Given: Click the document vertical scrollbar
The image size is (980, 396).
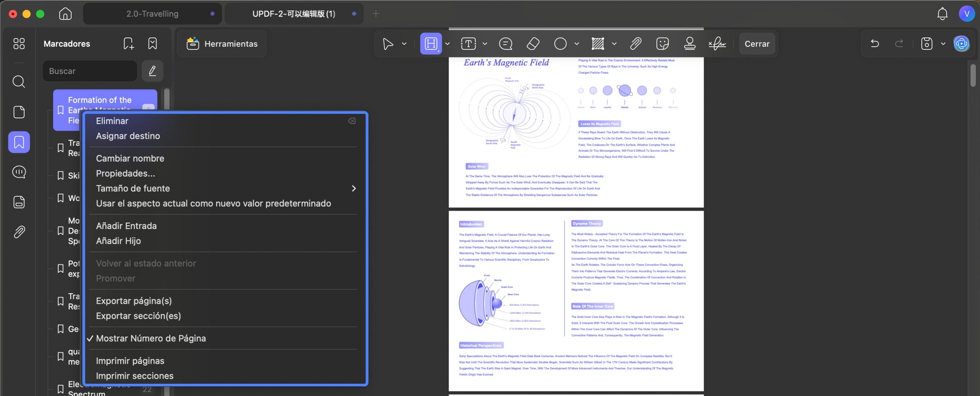Looking at the screenshot, I should point(973,75).
